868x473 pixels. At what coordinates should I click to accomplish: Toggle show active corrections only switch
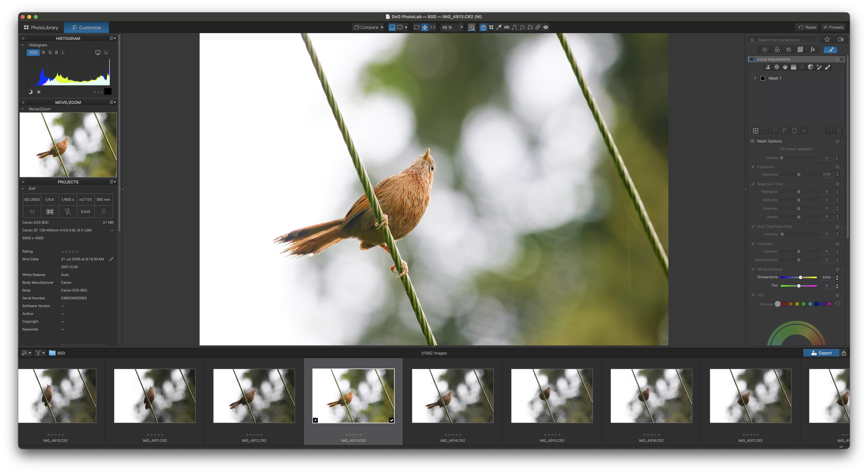(840, 39)
